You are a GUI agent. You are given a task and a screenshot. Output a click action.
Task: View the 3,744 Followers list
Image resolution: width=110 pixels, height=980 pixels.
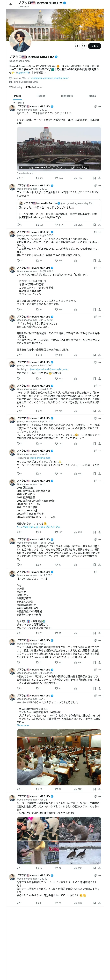(x=34, y=87)
